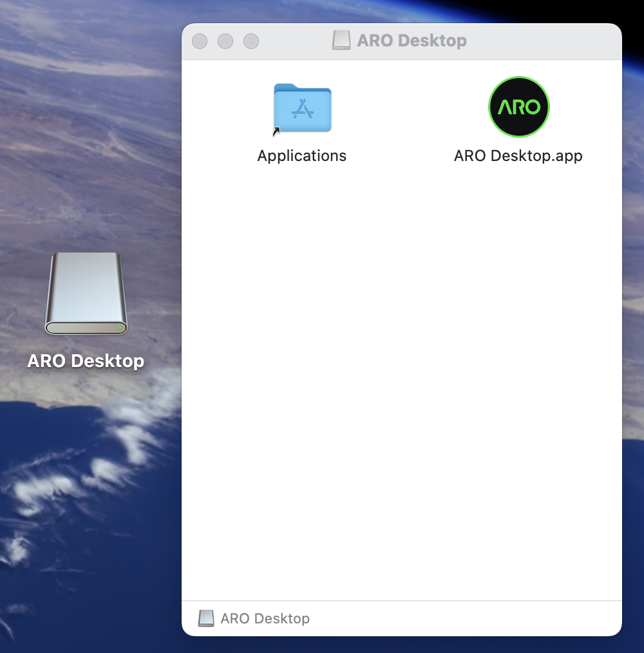Open the ARO Desktop.app application icon
644x653 pixels.
tap(518, 107)
